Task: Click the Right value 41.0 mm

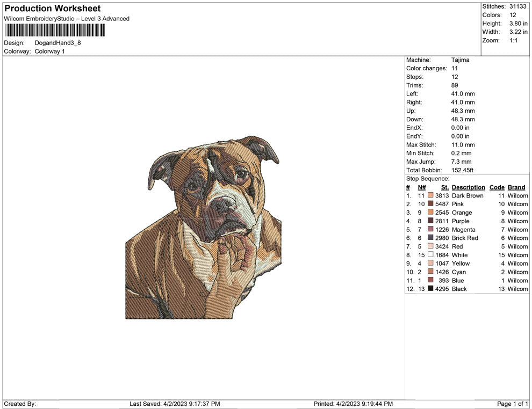Action: pyautogui.click(x=463, y=103)
